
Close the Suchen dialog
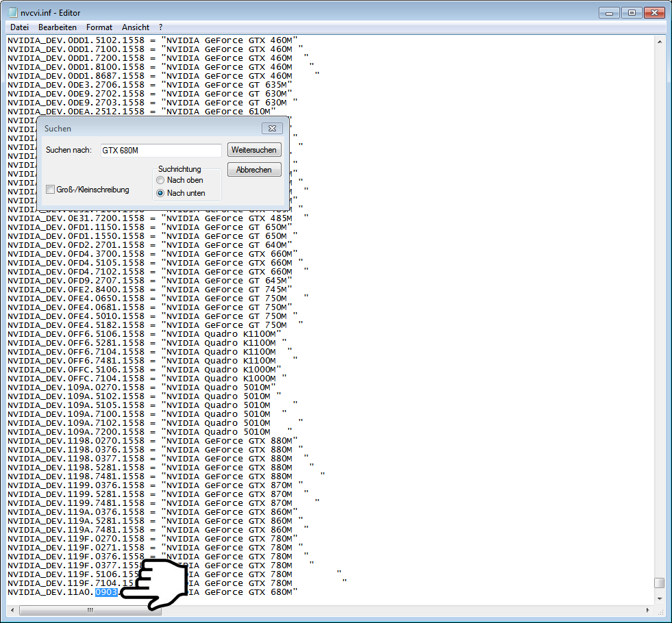272,129
